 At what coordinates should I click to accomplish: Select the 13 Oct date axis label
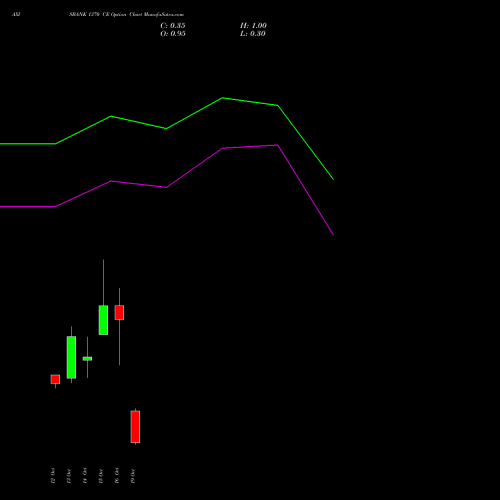[69, 476]
